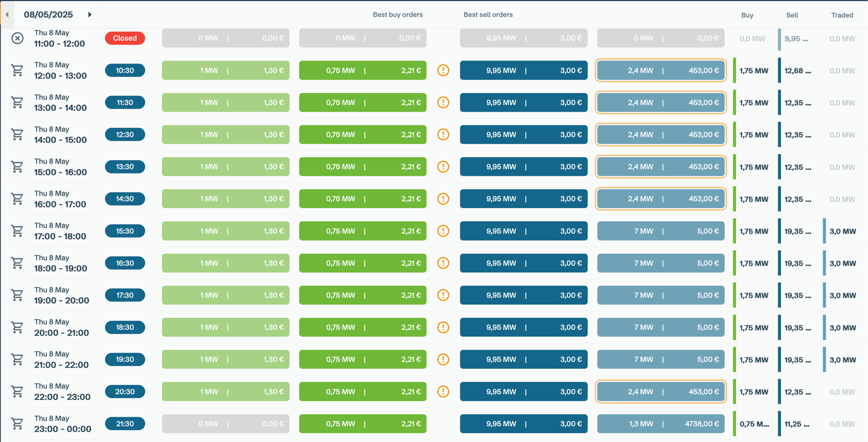The width and height of the screenshot is (868, 442).
Task: Open the cart for the 20:00 - 21:00 slot
Action: point(17,327)
